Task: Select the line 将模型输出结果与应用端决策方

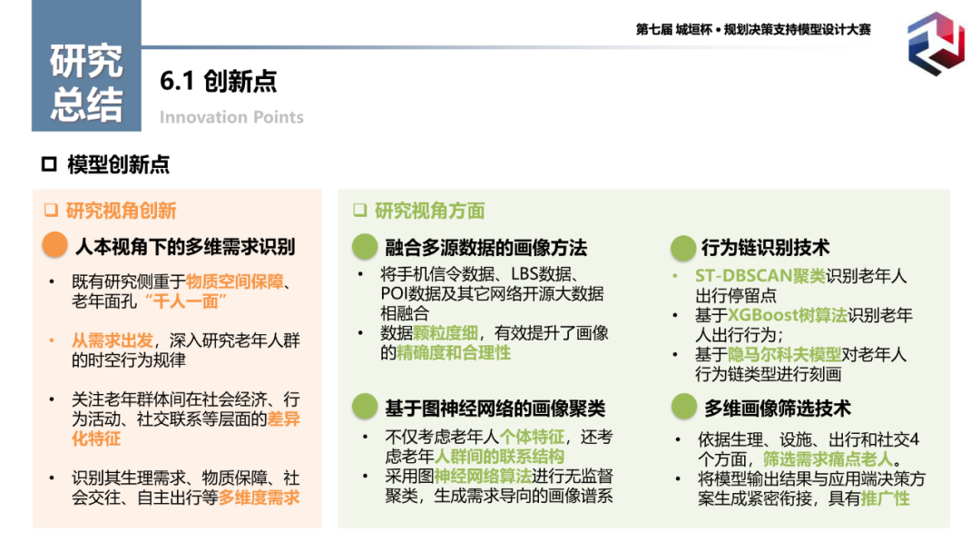Action: click(x=811, y=479)
